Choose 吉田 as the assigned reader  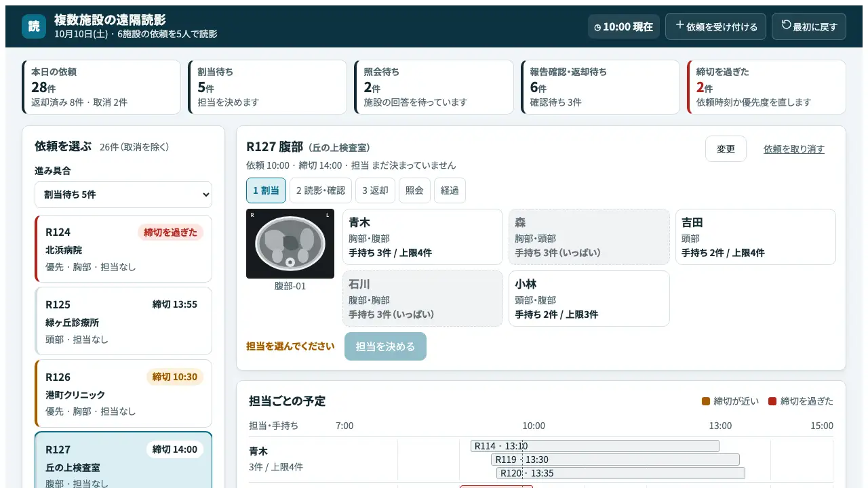pos(755,237)
